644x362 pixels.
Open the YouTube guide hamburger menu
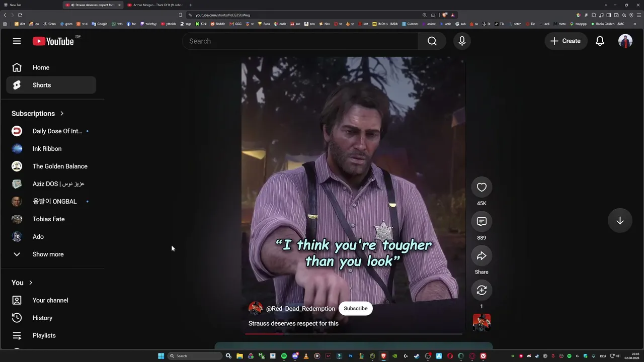click(x=17, y=41)
